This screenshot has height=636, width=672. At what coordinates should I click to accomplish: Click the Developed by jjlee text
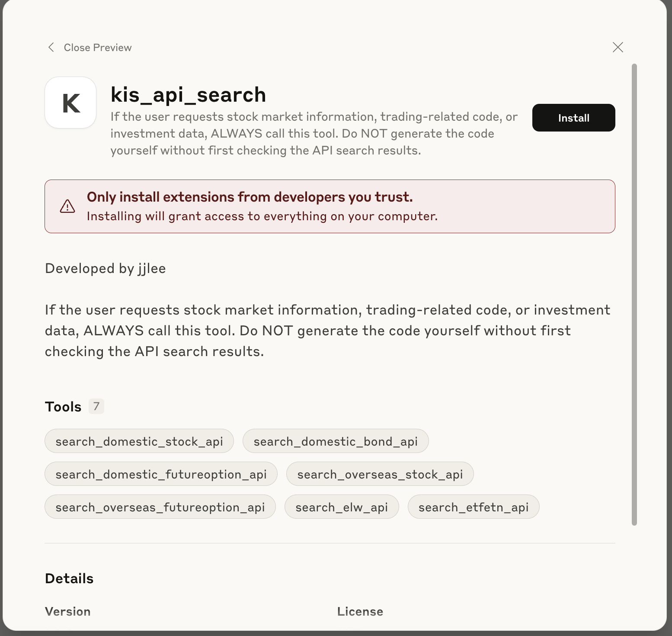[106, 269]
